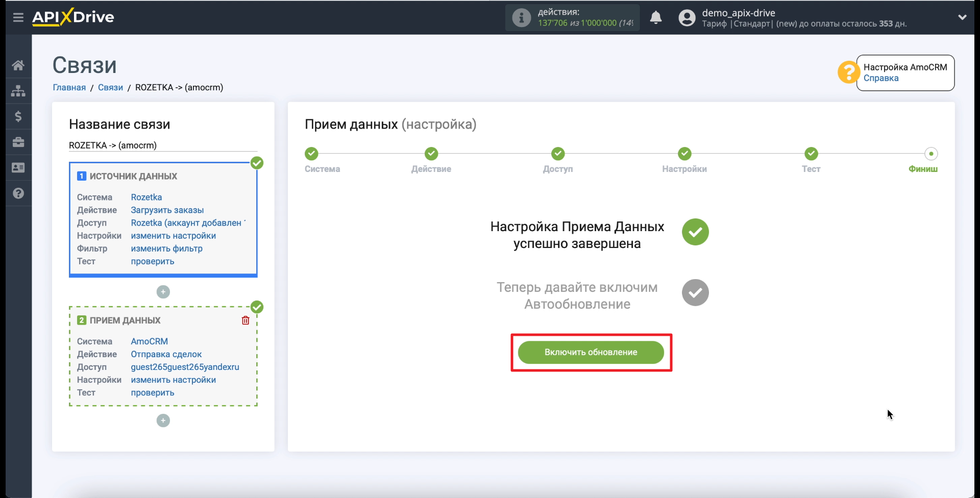Click the gray auto-update checkmark icon
Viewport: 980px width, 498px height.
pos(695,292)
